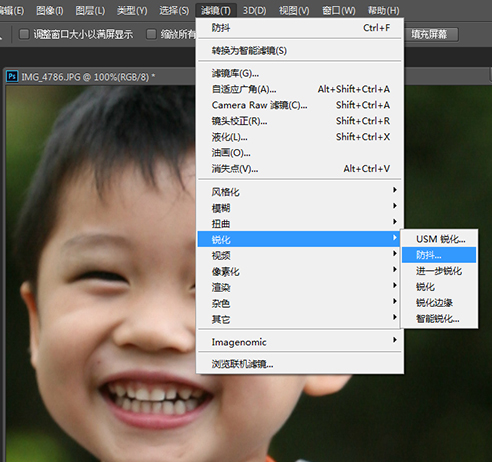Expand the 视频 submenu
The height and width of the screenshot is (462, 492).
tap(300, 255)
